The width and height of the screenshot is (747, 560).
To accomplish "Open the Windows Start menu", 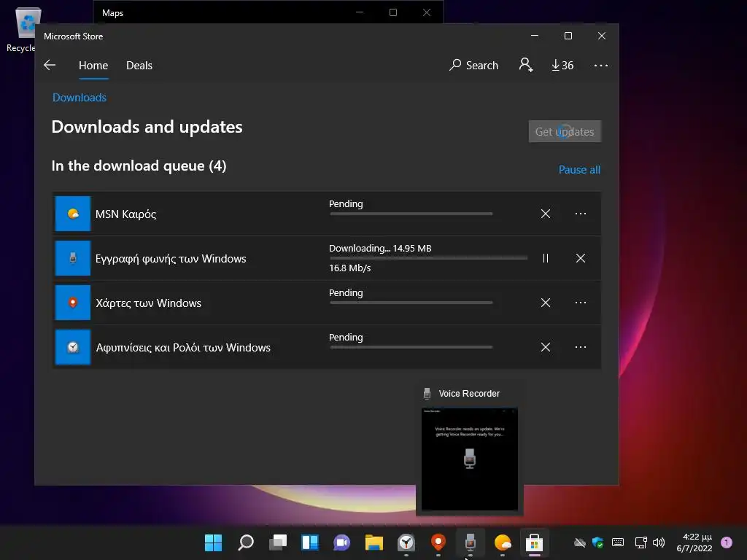I will coord(214,542).
